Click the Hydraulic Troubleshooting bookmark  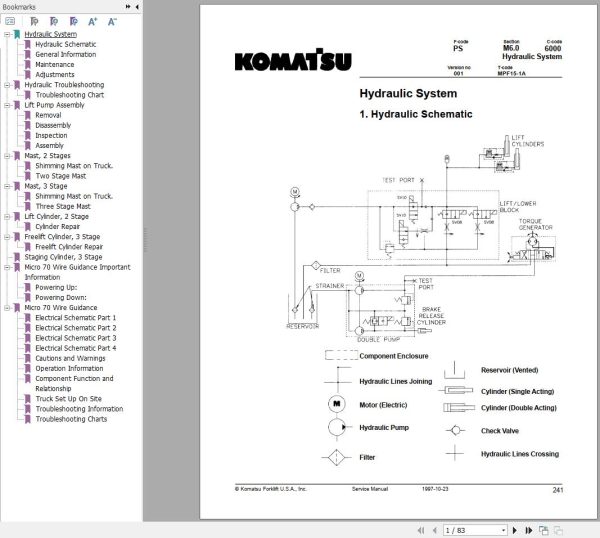pyautogui.click(x=64, y=85)
